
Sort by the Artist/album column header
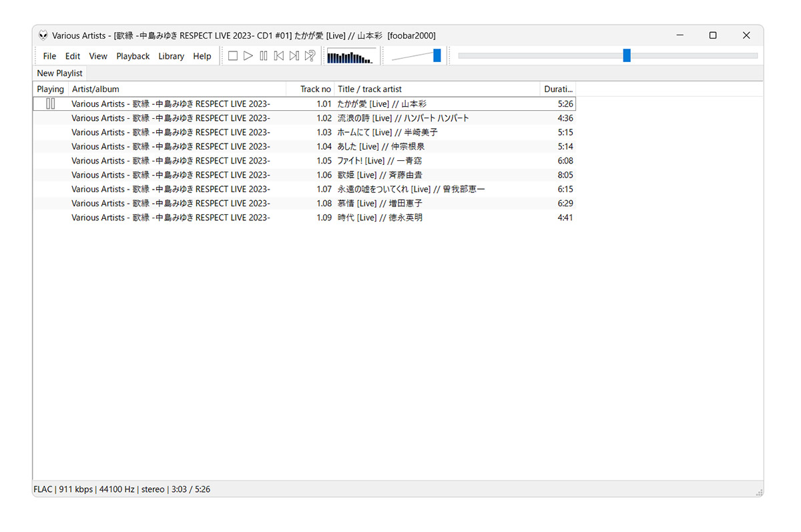(177, 89)
